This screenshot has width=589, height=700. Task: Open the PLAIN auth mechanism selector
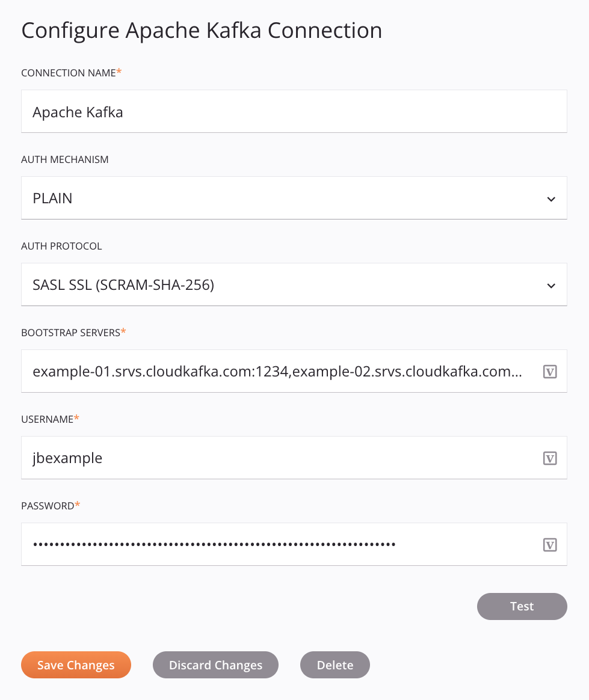294,198
